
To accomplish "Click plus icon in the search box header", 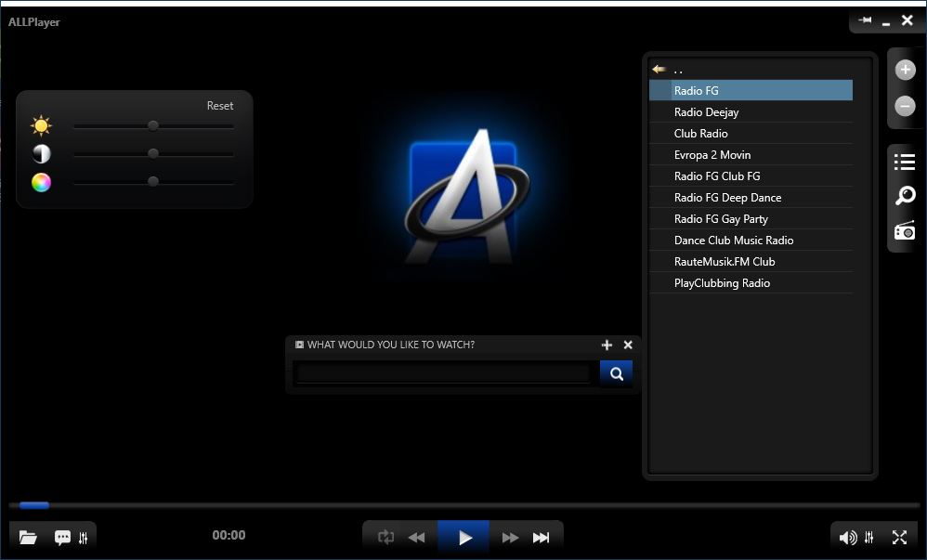I will (x=607, y=345).
